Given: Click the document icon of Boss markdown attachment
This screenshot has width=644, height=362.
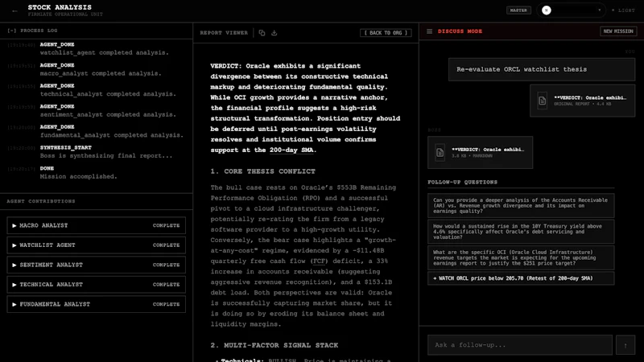Looking at the screenshot, I should tap(440, 153).
